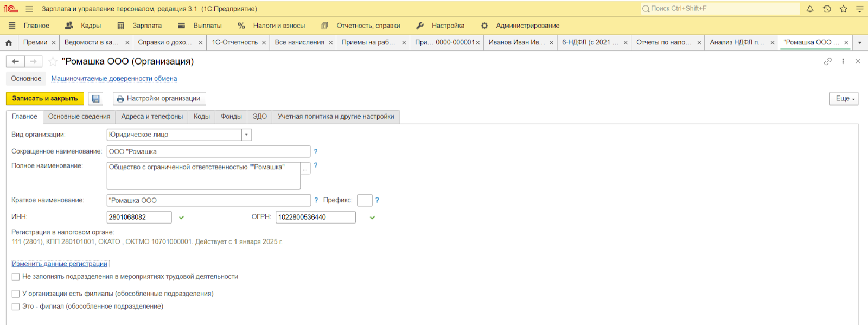Show help for Префикс field
Image resolution: width=868 pixels, height=325 pixels.
(377, 200)
